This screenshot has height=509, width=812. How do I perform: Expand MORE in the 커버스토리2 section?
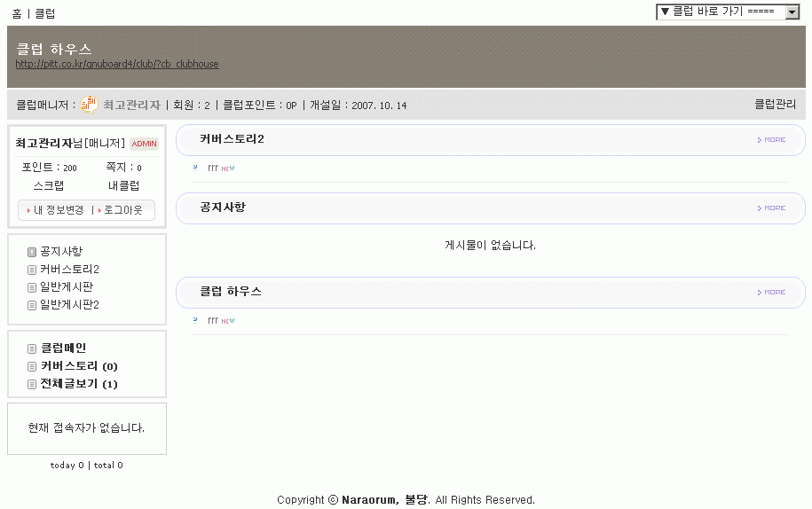[x=771, y=140]
